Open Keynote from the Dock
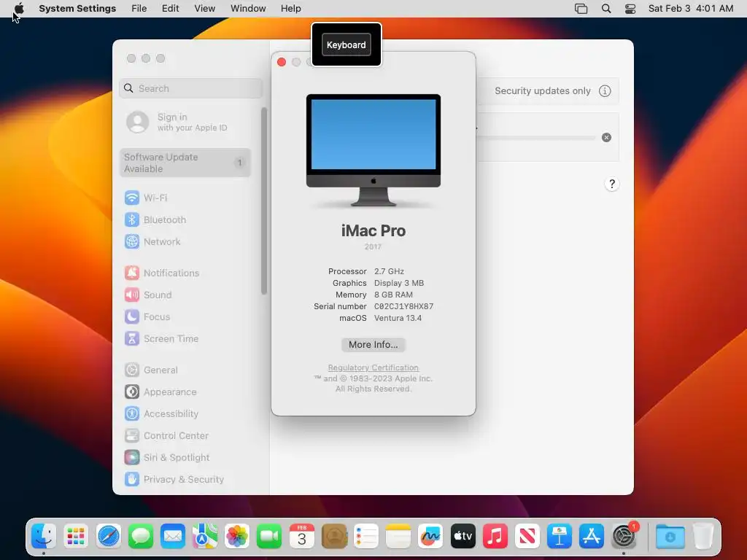The width and height of the screenshot is (747, 560). (x=560, y=536)
